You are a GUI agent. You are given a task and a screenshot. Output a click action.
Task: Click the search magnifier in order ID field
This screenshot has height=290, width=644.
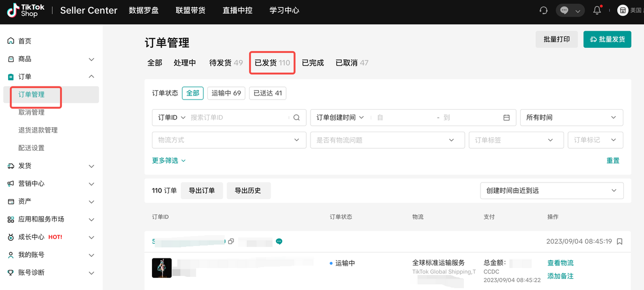(x=296, y=118)
